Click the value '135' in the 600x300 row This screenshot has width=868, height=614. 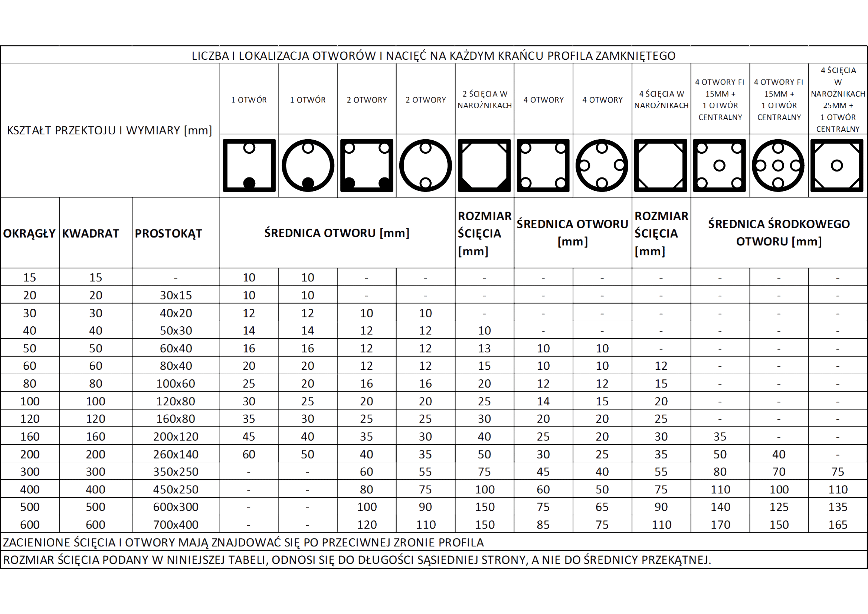[x=838, y=507]
